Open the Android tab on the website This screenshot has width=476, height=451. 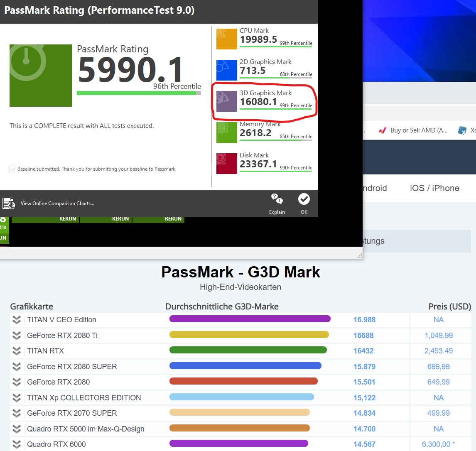tap(375, 188)
